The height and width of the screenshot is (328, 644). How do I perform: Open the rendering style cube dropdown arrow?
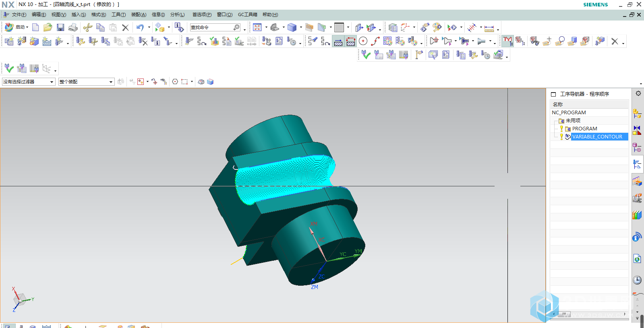301,27
